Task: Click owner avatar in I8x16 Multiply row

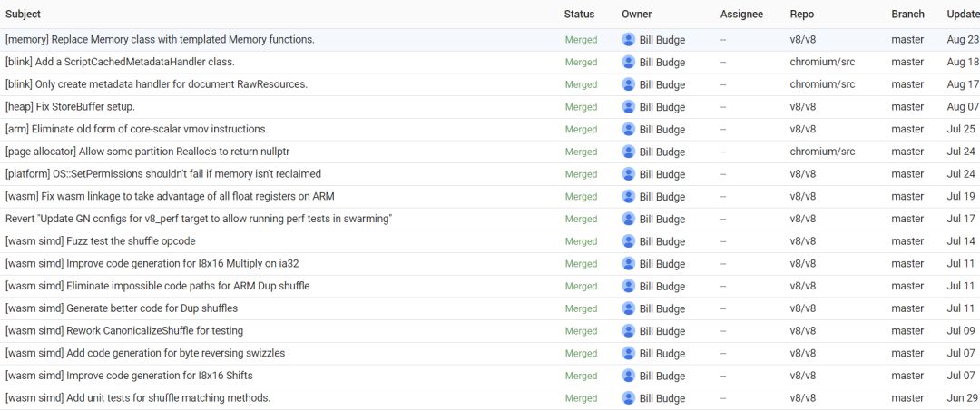Action: coord(628,264)
